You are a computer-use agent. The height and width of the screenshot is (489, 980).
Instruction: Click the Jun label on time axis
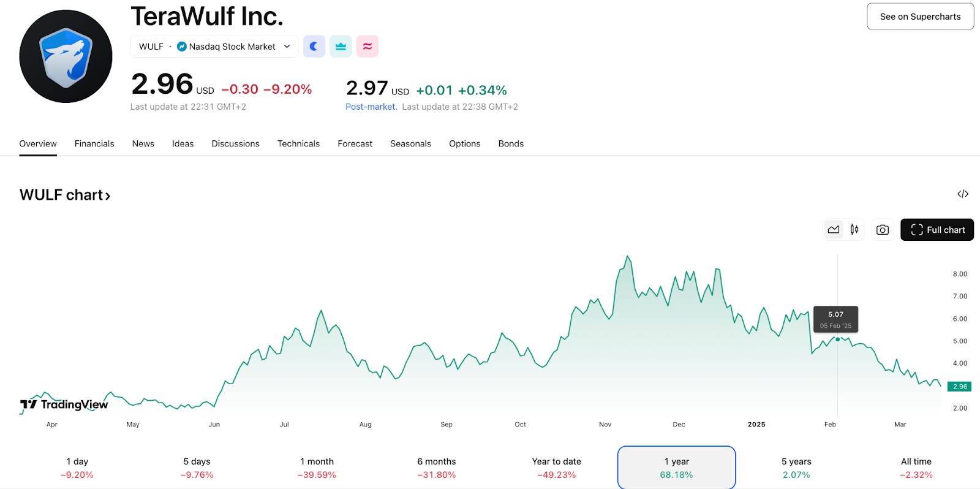pos(214,424)
